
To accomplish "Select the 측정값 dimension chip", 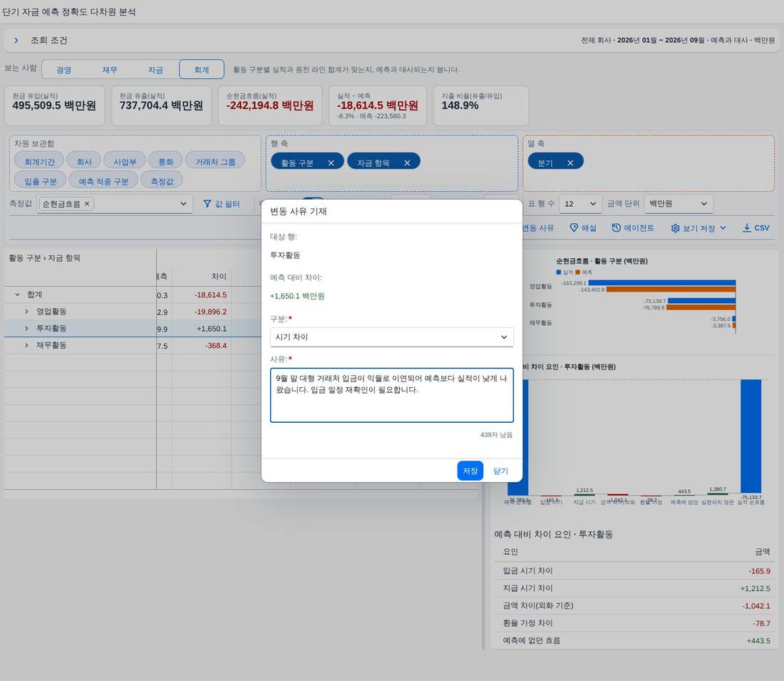I will pos(162,180).
